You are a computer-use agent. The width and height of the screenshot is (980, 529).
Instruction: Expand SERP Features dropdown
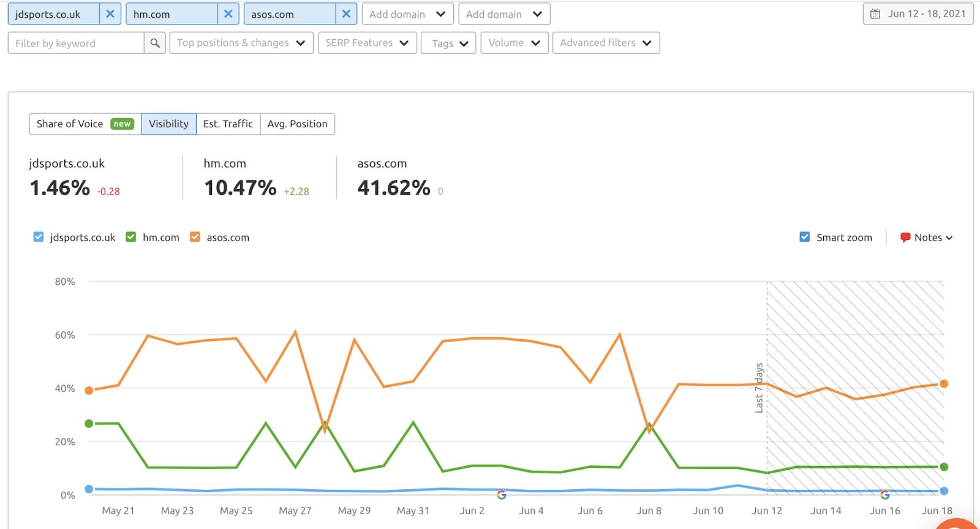(x=367, y=43)
